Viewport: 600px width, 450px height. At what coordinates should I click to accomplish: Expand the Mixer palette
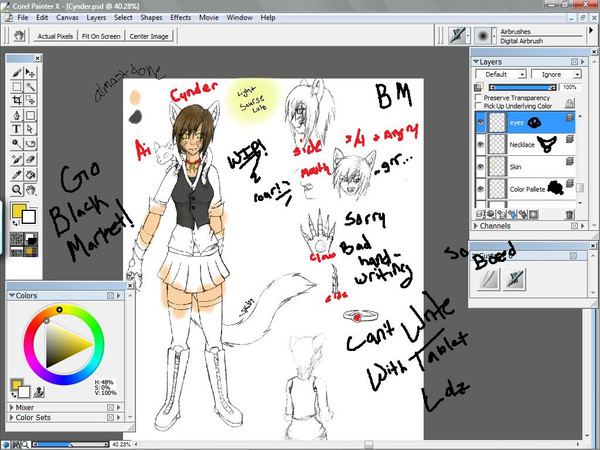coord(12,408)
